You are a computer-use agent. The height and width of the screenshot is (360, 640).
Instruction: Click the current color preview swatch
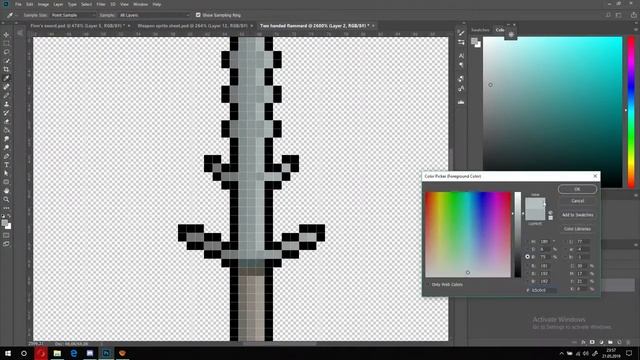(535, 215)
